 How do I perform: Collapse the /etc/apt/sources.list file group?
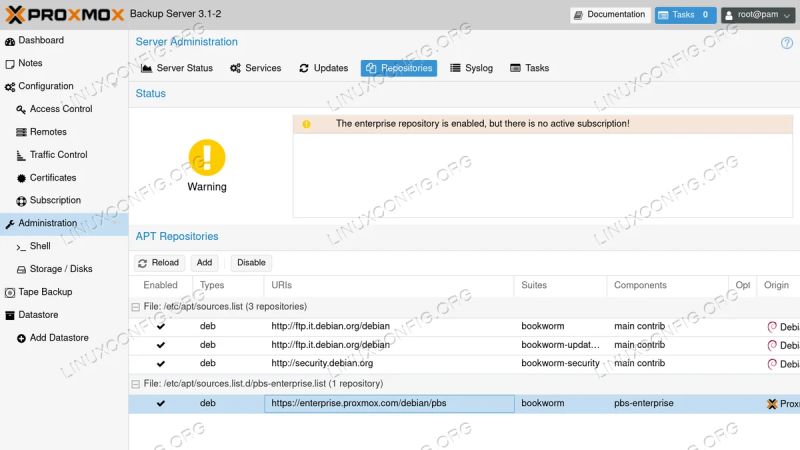[x=136, y=307]
